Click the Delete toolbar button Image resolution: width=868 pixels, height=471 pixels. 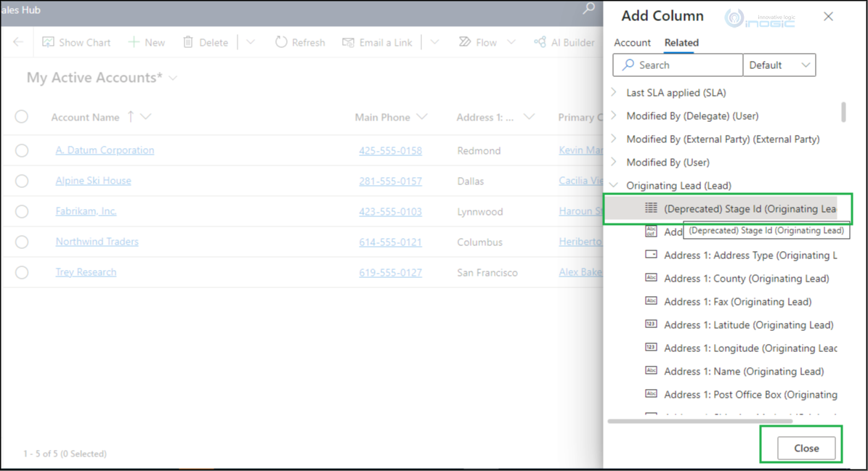[x=206, y=42]
